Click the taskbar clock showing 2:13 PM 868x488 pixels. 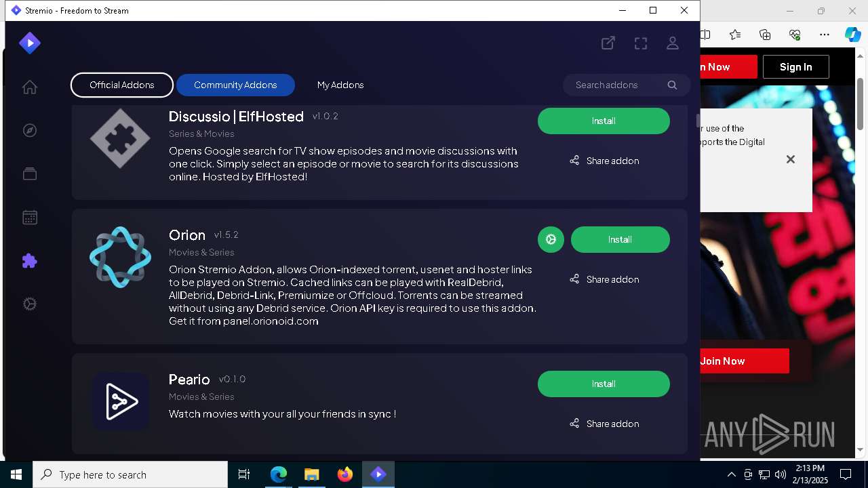(x=810, y=474)
